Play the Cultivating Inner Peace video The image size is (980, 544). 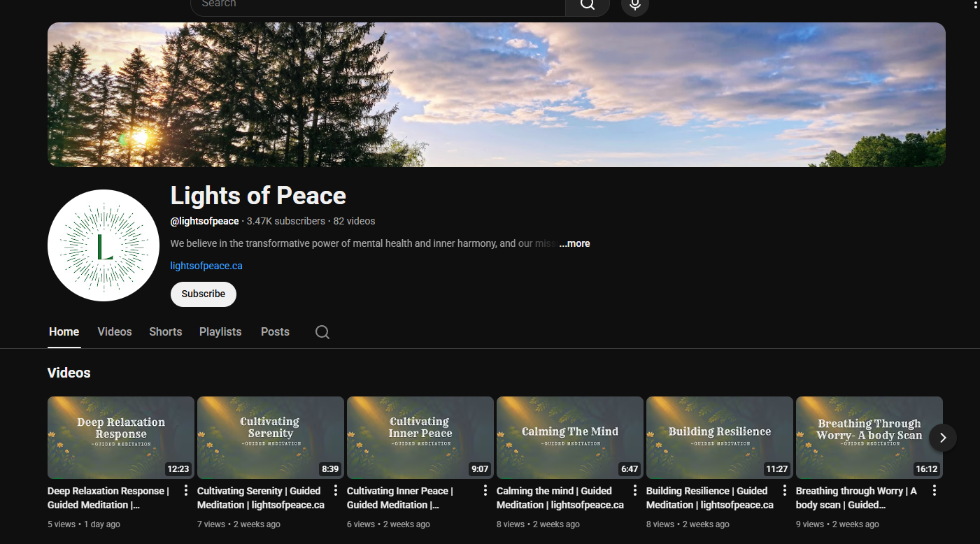coord(420,437)
